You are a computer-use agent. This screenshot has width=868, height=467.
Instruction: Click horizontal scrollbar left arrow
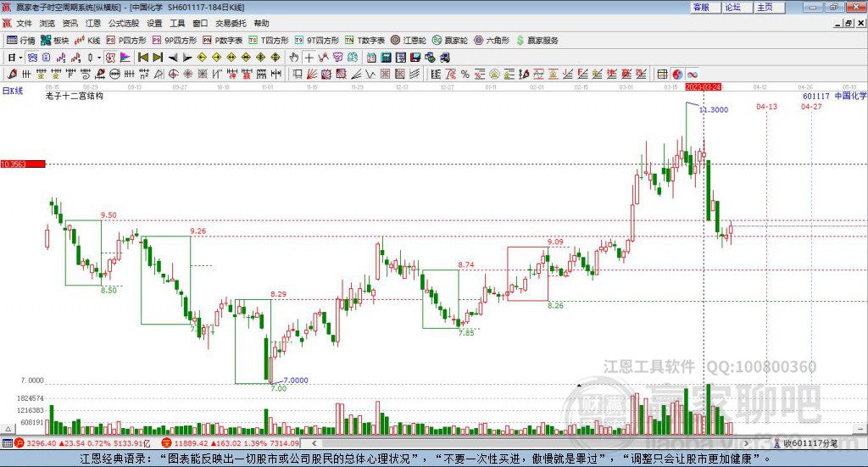coord(314,443)
